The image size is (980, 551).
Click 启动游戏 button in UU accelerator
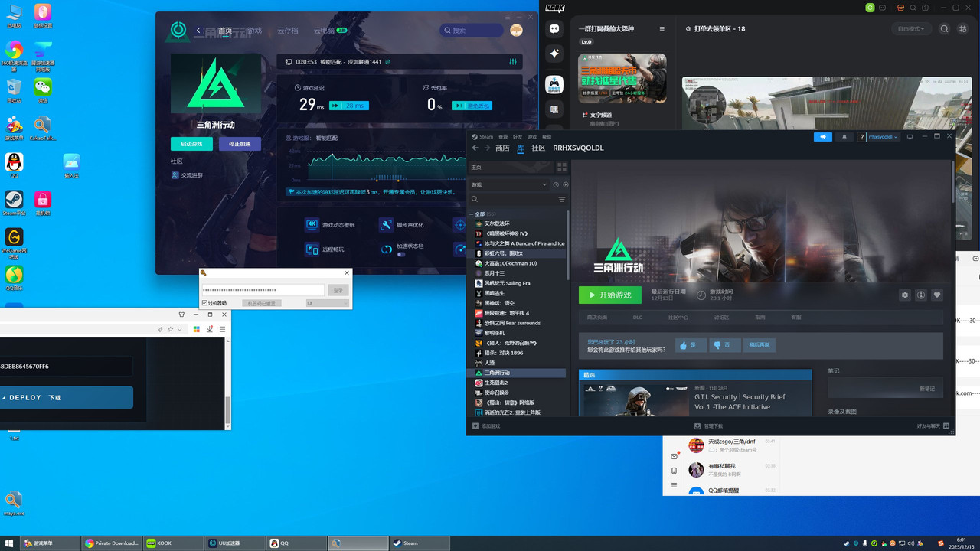click(x=191, y=144)
